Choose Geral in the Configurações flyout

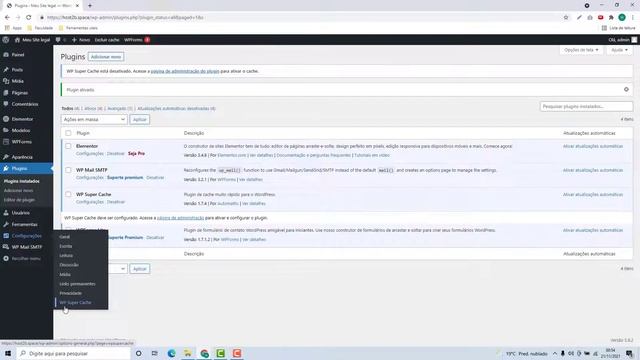click(x=64, y=237)
